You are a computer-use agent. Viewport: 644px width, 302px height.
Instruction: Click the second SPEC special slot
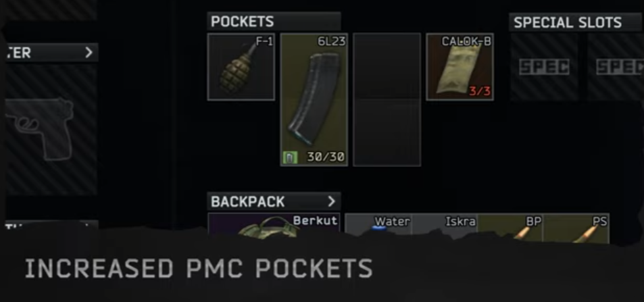[615, 67]
